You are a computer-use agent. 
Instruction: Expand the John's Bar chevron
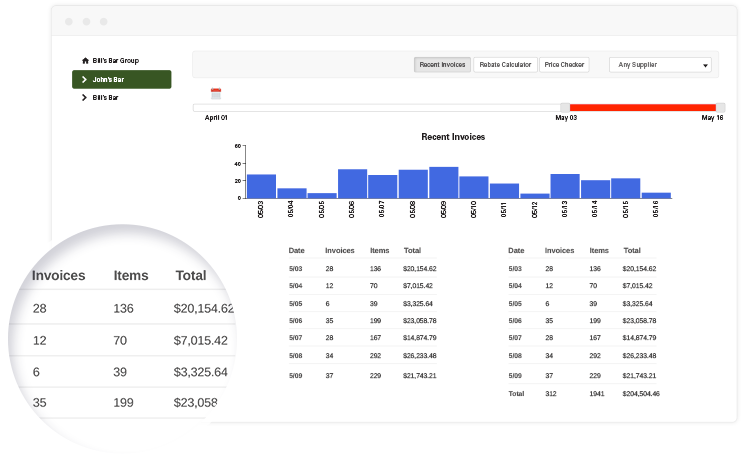tap(84, 79)
